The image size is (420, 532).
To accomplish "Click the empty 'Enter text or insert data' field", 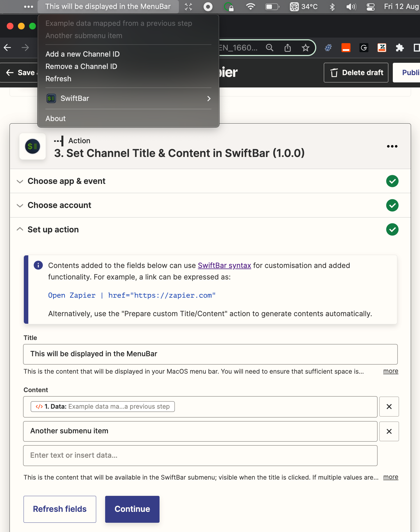I will [200, 455].
